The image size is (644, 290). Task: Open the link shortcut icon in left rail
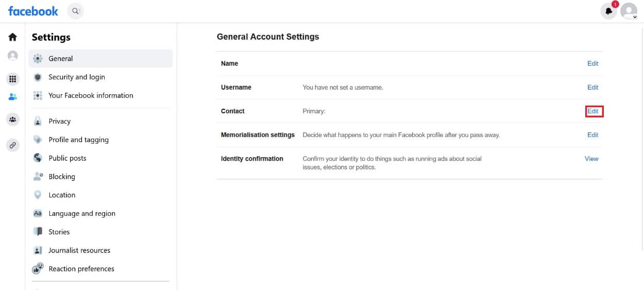pos(13,145)
